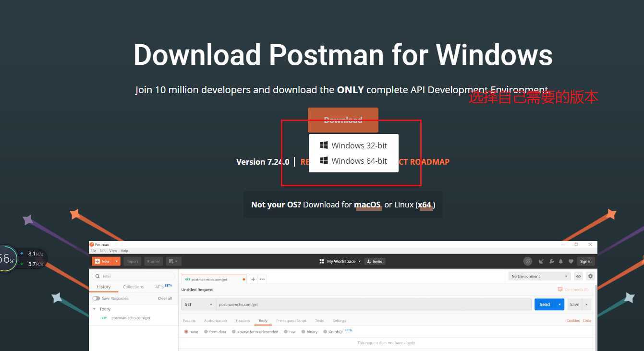The width and height of the screenshot is (644, 351).
Task: Switch to the Pre-request Script tab
Action: tap(291, 320)
